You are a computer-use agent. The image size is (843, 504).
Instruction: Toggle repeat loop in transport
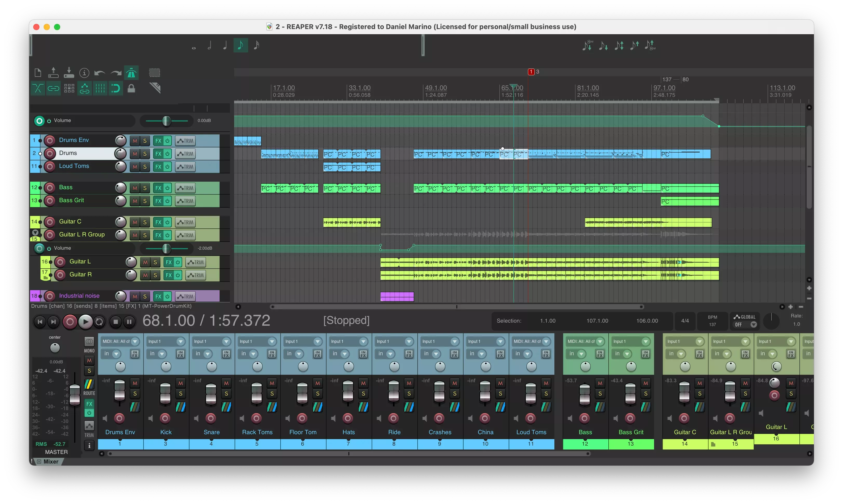(x=99, y=322)
